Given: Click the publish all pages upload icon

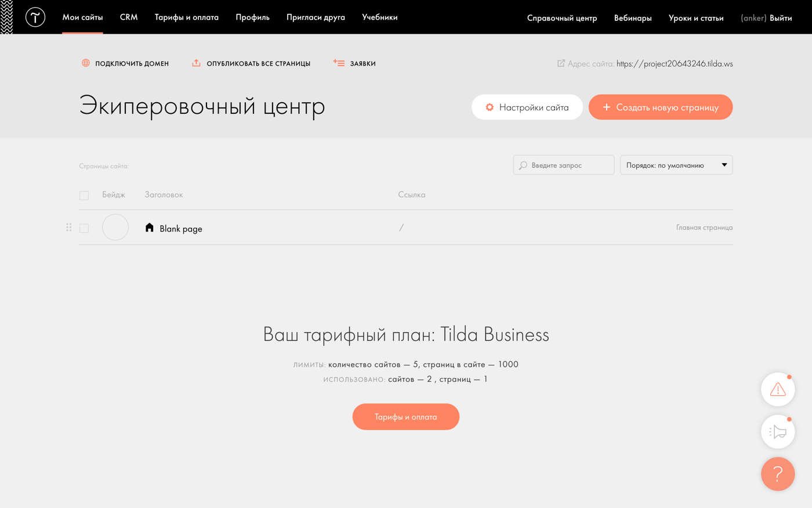Looking at the screenshot, I should (x=196, y=63).
